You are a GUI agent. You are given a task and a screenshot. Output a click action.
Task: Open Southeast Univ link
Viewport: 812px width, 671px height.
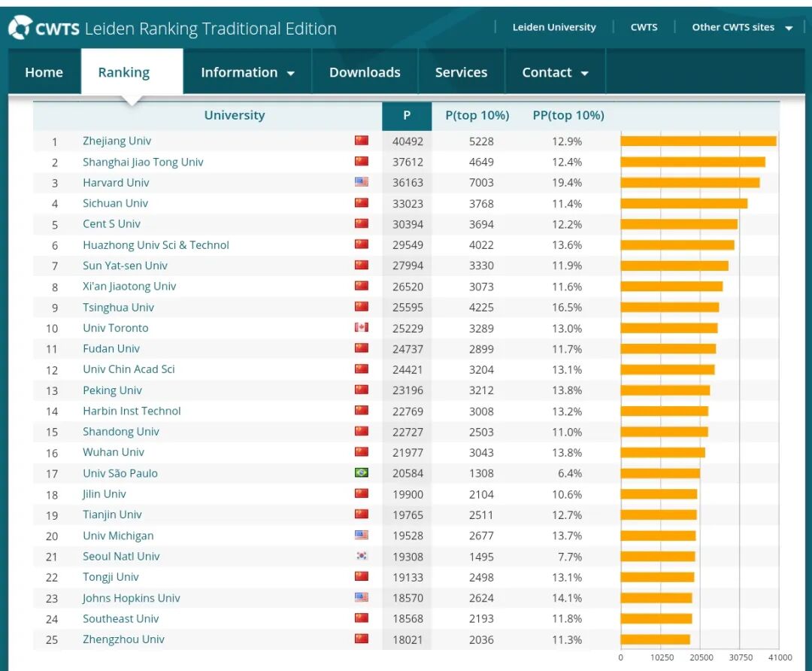pos(120,618)
